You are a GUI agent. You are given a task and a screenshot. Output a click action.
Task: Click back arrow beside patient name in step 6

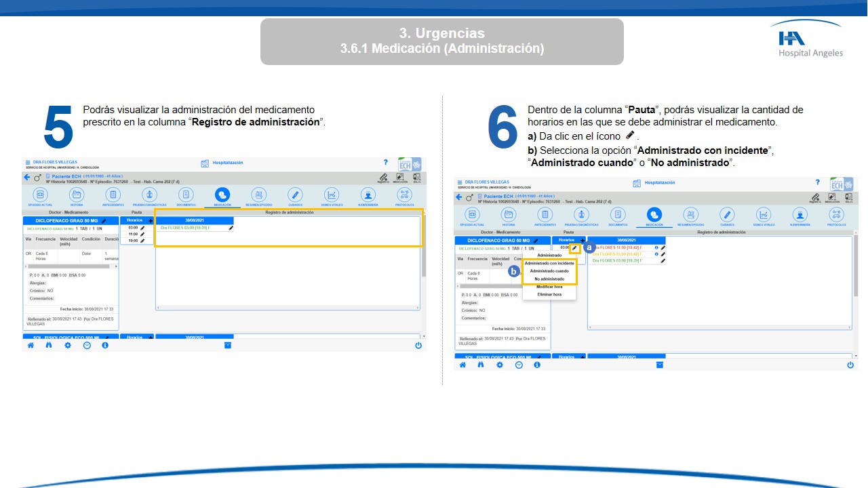(x=459, y=197)
